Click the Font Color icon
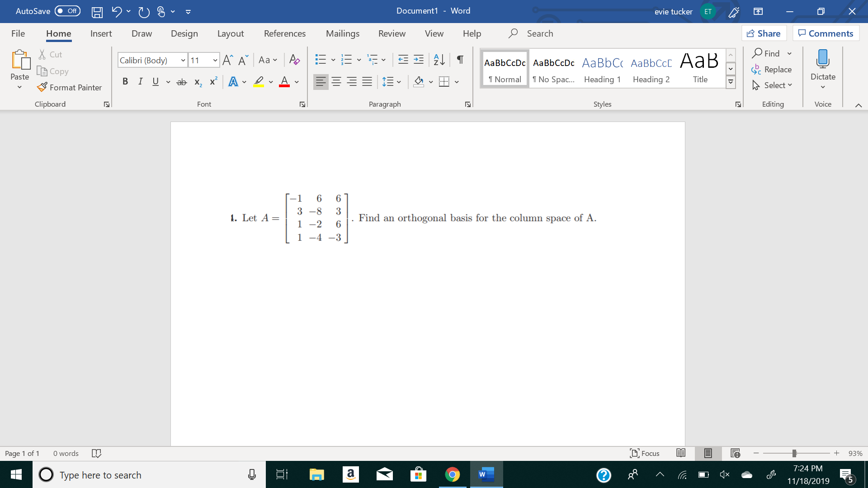Screen dimensions: 868x488 (x=284, y=82)
